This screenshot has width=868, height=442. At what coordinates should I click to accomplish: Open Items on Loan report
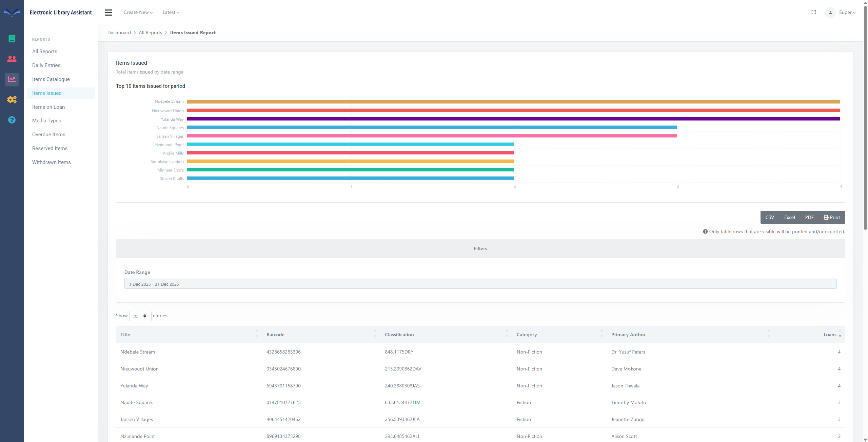coord(48,107)
